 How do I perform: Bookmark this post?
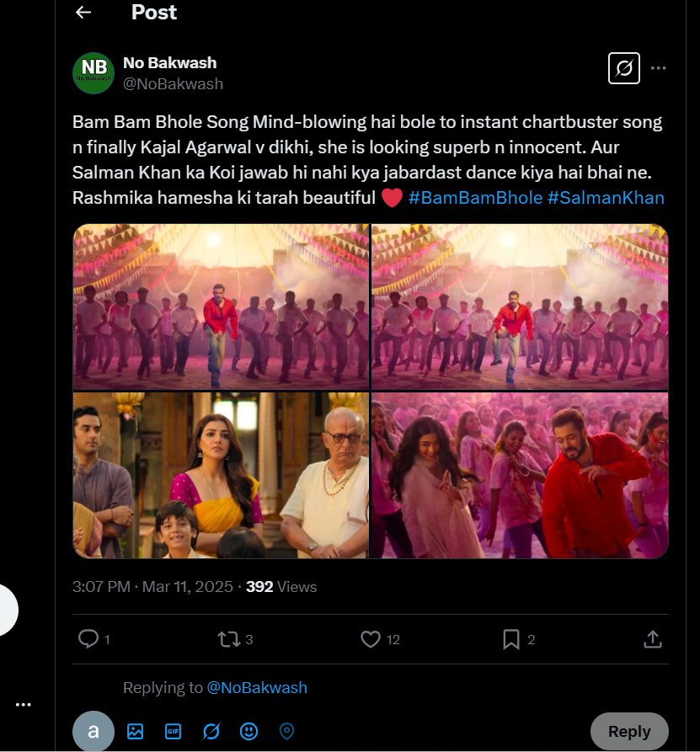tap(511, 640)
